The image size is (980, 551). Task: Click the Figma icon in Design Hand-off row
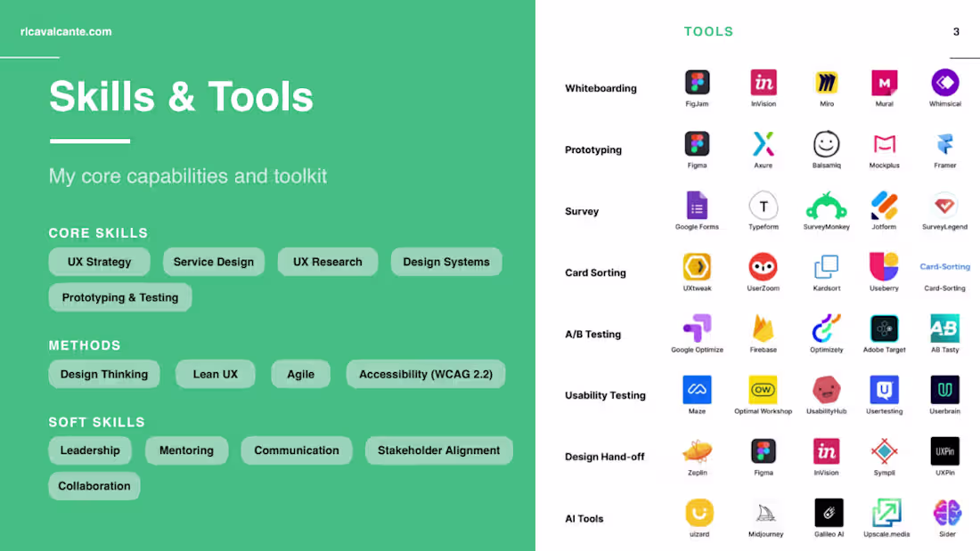tap(764, 451)
